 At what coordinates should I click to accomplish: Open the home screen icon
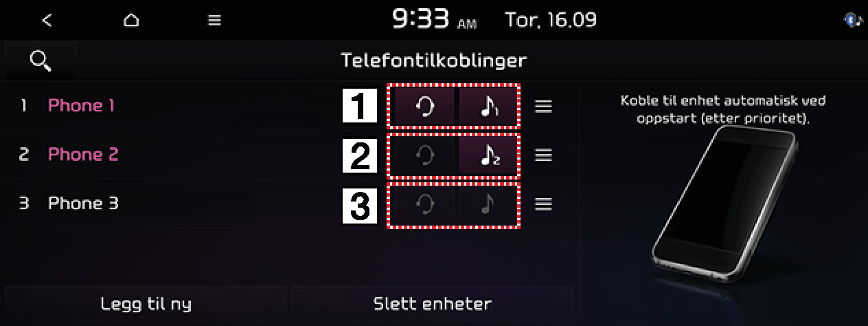130,21
